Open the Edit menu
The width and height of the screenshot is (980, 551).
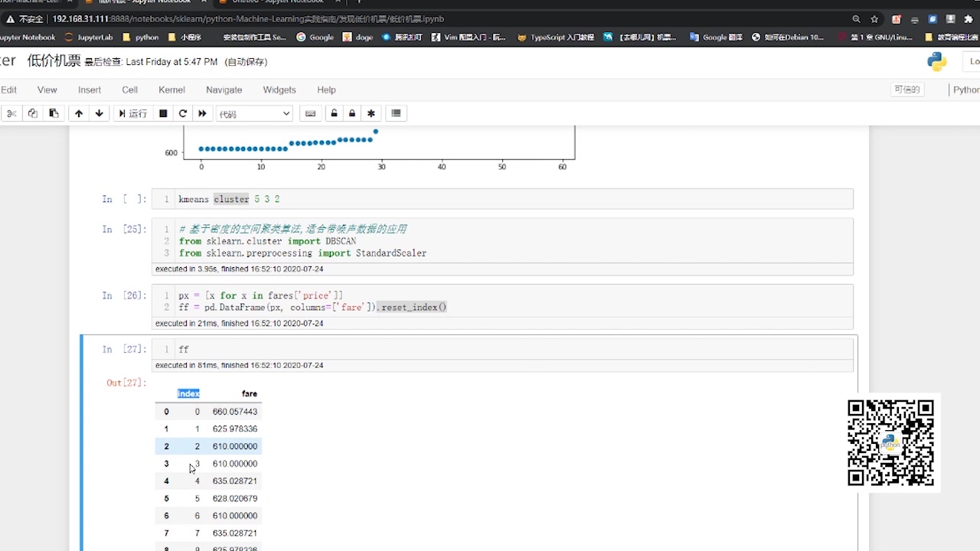pyautogui.click(x=9, y=90)
